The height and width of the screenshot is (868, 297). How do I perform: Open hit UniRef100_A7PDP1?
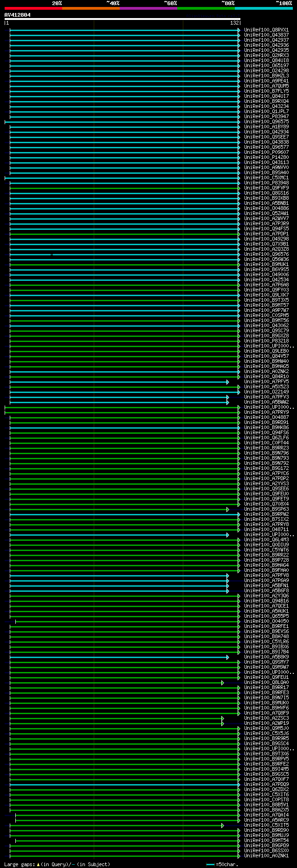[x=266, y=234]
